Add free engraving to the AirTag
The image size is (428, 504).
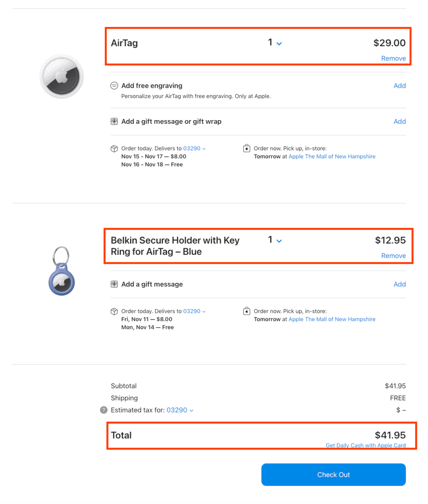pyautogui.click(x=399, y=86)
